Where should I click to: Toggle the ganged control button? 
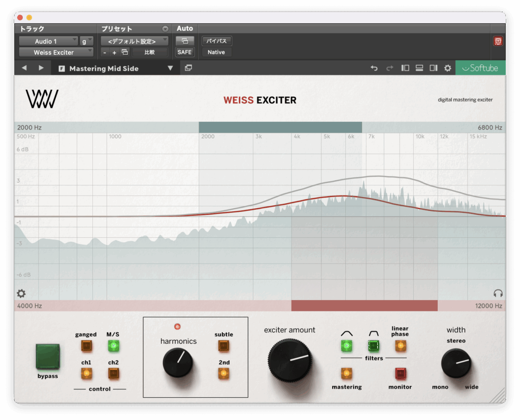(86, 346)
